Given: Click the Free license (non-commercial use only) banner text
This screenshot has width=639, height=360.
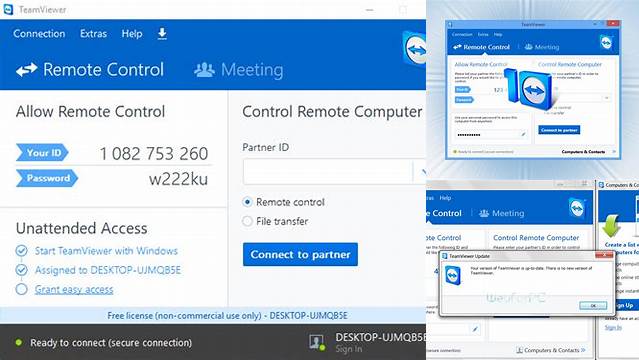Looking at the screenshot, I should click(227, 316).
